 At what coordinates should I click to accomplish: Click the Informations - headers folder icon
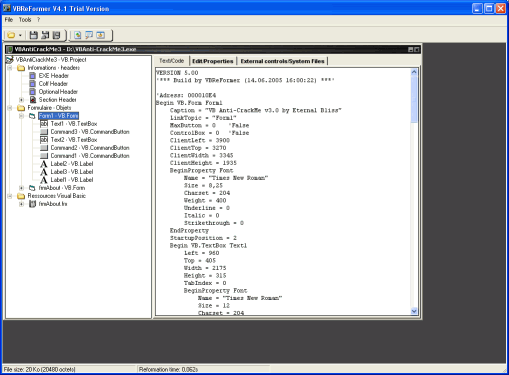click(x=21, y=68)
